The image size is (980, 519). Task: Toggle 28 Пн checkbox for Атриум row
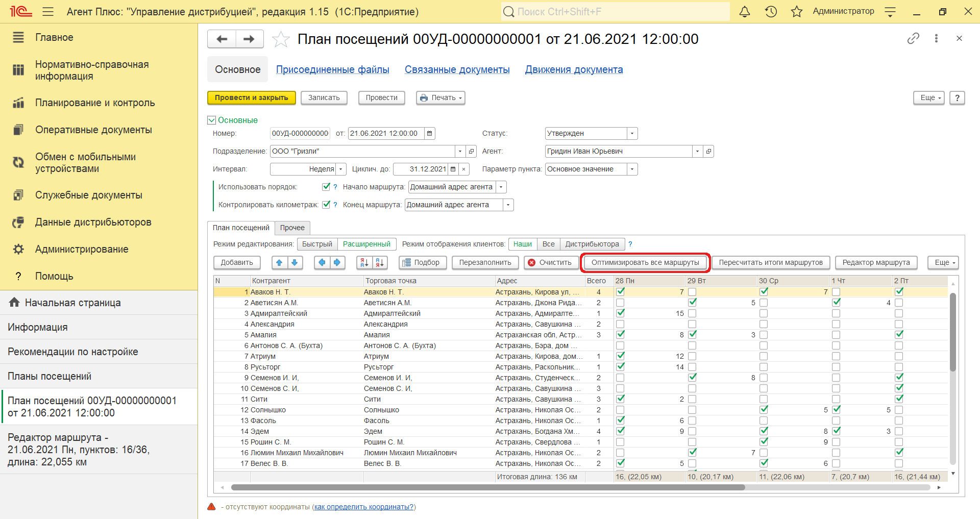(x=620, y=356)
